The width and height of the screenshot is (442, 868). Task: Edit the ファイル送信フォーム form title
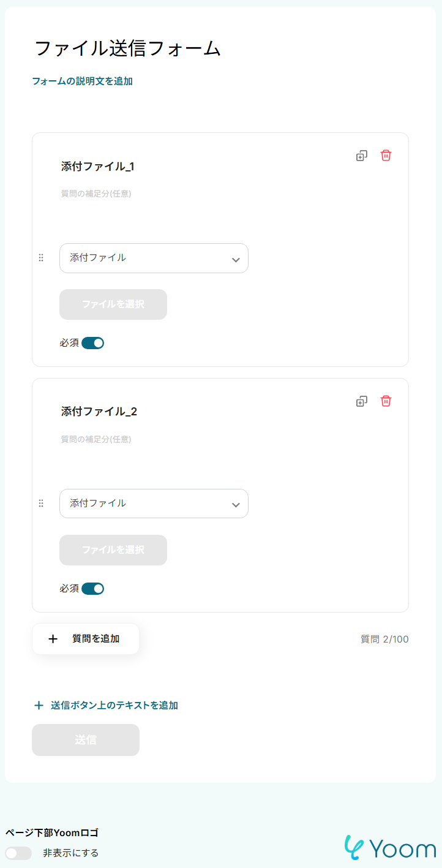pos(127,48)
